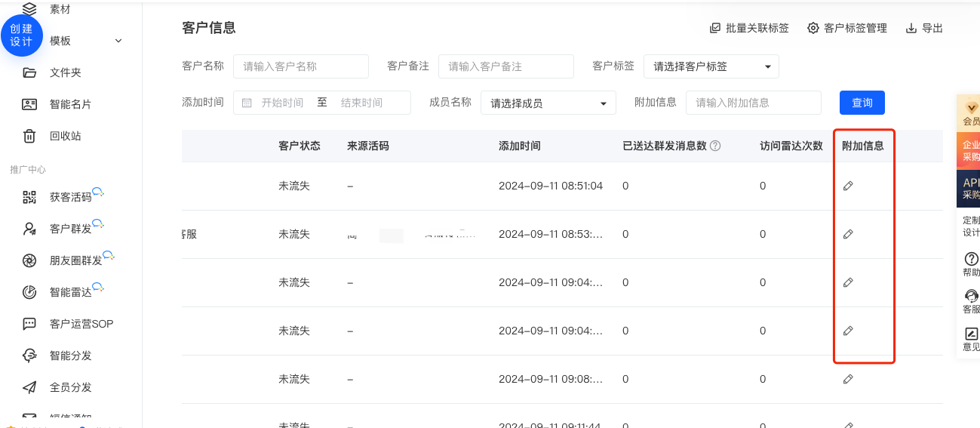Open the 文件夹 sidebar item
Screen dimensions: 980x428
click(65, 72)
